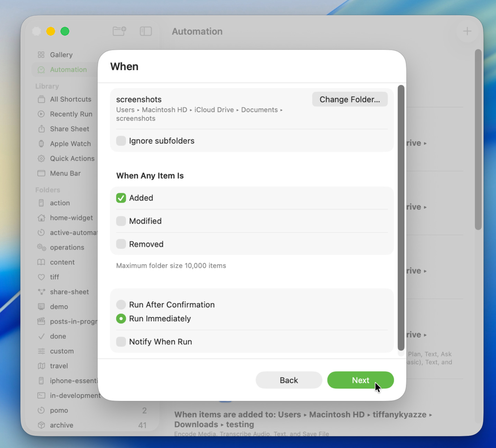Image resolution: width=496 pixels, height=448 pixels.
Task: Select the Menu Bar sidebar label
Action: click(x=65, y=173)
